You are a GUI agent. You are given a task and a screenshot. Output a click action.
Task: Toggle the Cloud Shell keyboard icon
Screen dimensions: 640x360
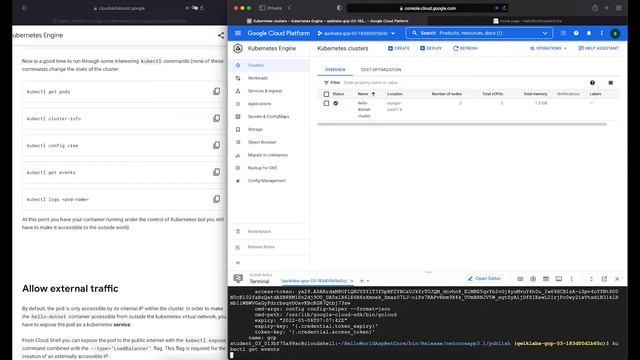point(520,279)
